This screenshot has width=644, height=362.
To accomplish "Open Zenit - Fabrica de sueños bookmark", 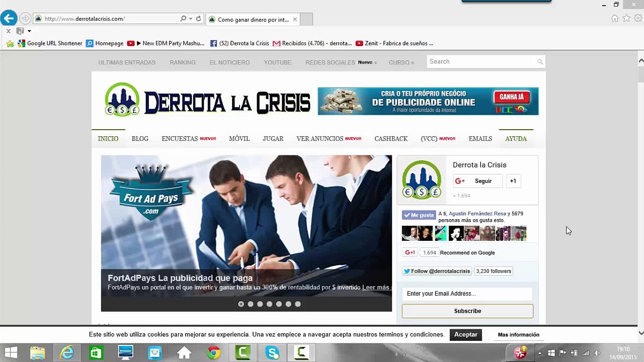I will coord(394,43).
